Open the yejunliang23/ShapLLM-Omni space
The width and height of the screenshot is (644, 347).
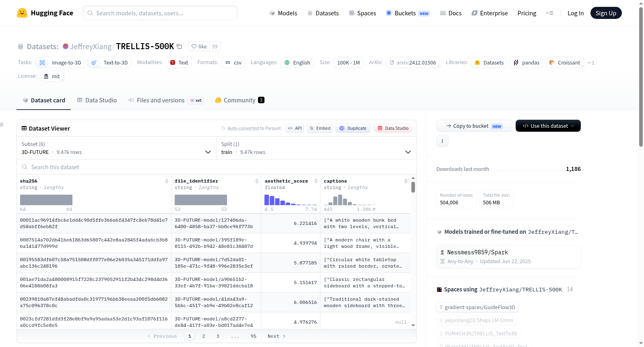click(x=477, y=320)
